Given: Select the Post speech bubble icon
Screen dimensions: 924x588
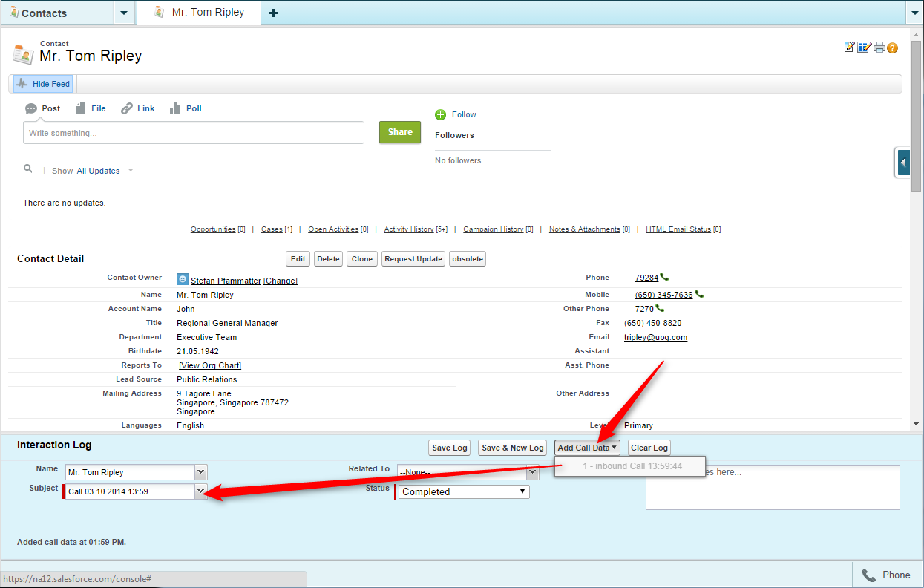Looking at the screenshot, I should coord(31,108).
